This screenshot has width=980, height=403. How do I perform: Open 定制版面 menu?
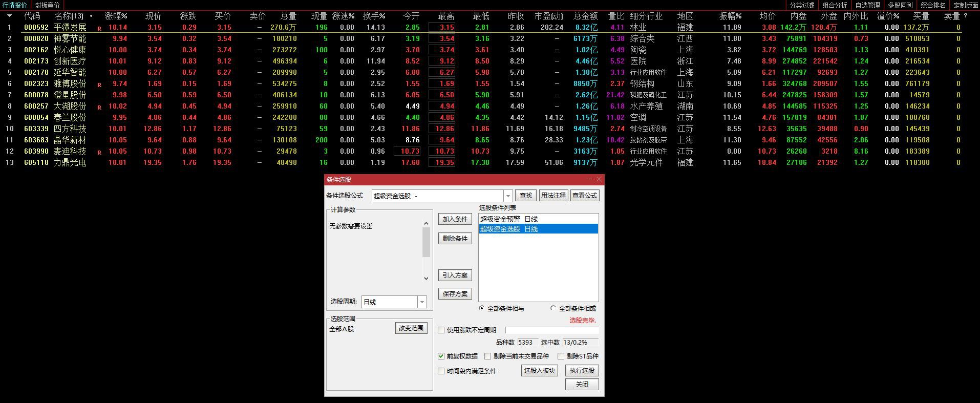coord(966,5)
